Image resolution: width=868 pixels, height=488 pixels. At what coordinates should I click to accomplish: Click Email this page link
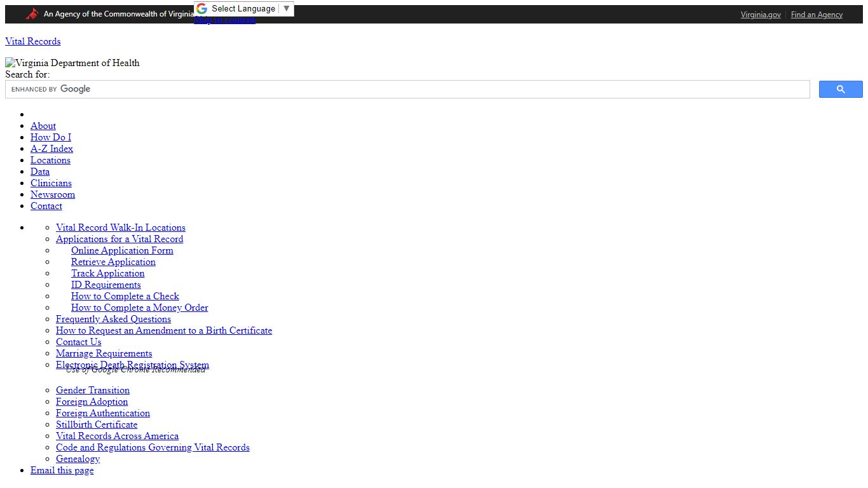[62, 470]
